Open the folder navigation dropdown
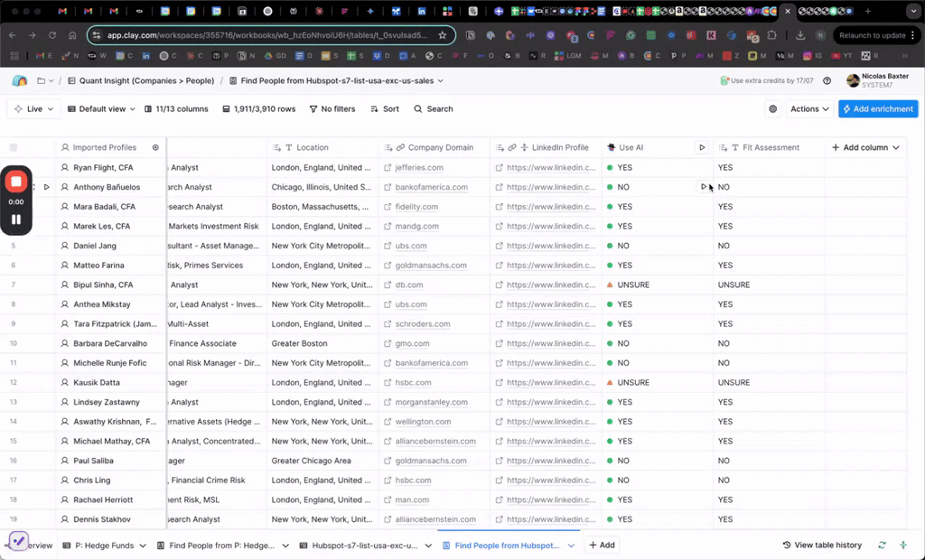This screenshot has height=560, width=925. point(45,81)
